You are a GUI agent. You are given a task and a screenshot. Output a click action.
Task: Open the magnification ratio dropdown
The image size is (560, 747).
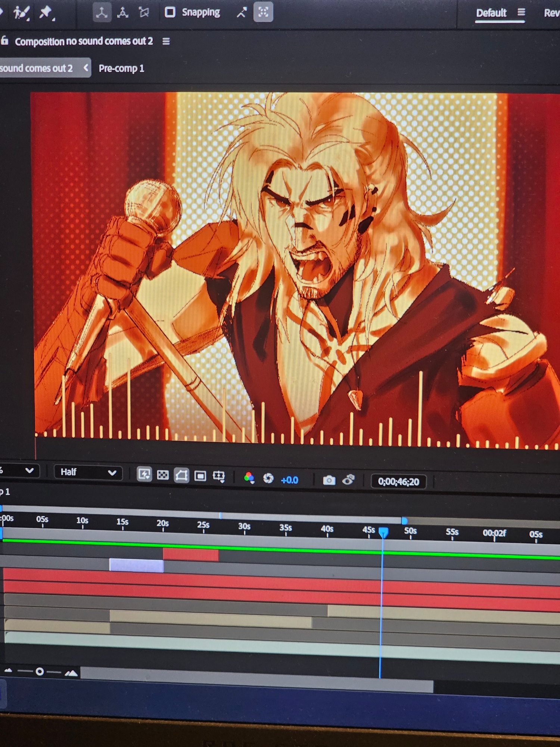click(x=19, y=471)
